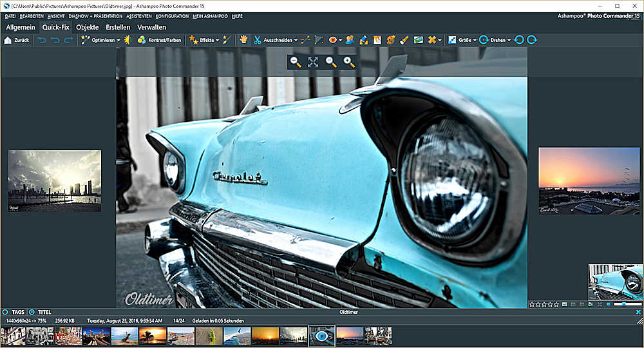
Task: Click the Kontrast/Farben button
Action: (x=160, y=40)
